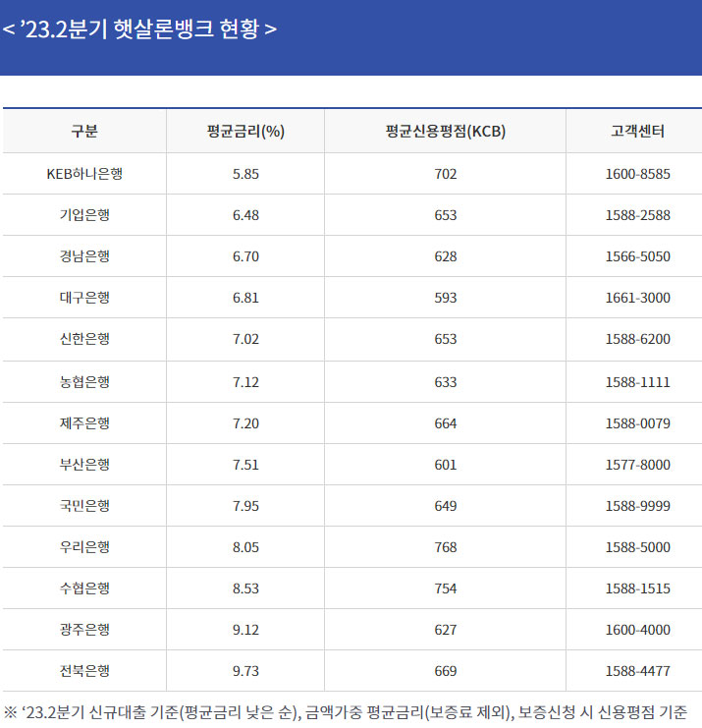The image size is (702, 728).
Task: Click the 9.73 average rate value
Action: 245,671
